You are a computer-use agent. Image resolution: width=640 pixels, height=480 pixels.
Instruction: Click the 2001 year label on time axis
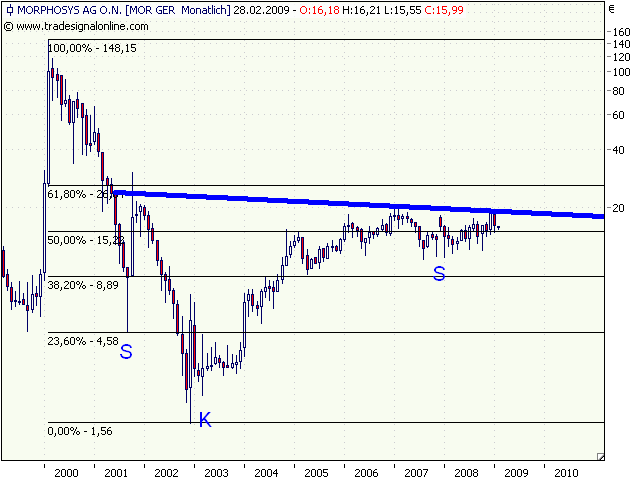tap(116, 473)
